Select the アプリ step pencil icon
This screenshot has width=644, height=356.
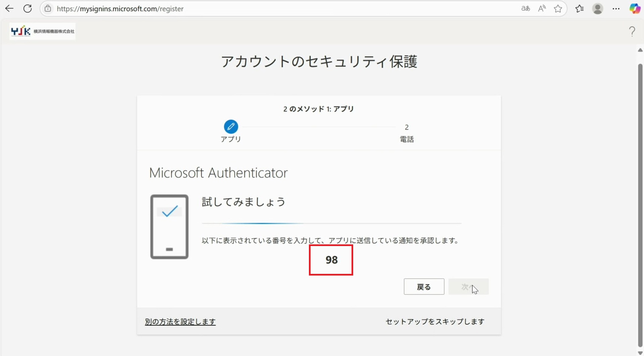tap(231, 127)
